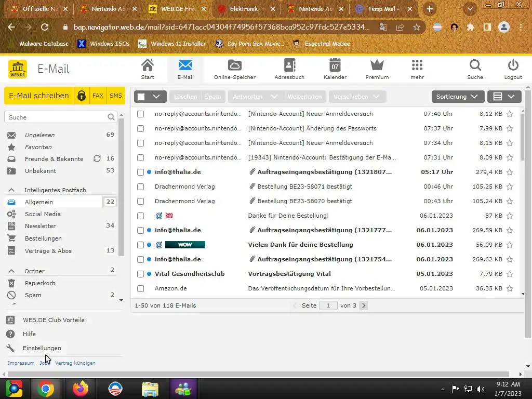Tick checkbox for Bestellung BE23-58071 email
The height and width of the screenshot is (399, 532).
pyautogui.click(x=140, y=187)
